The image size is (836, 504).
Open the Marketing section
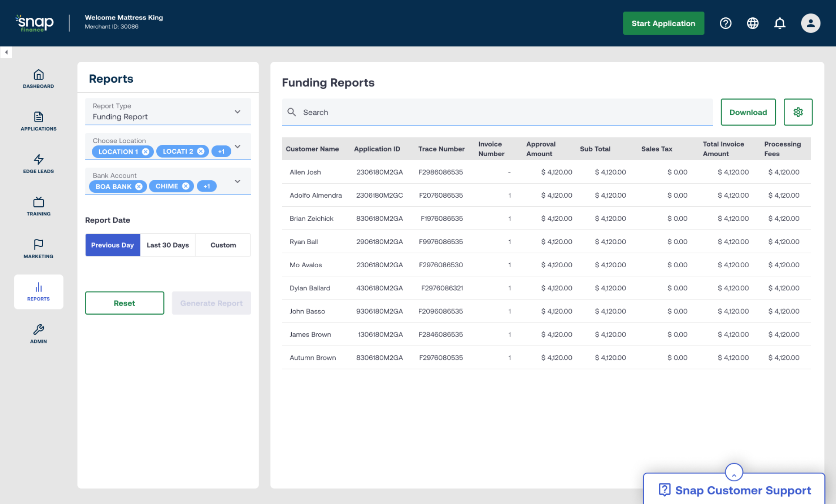[38, 249]
